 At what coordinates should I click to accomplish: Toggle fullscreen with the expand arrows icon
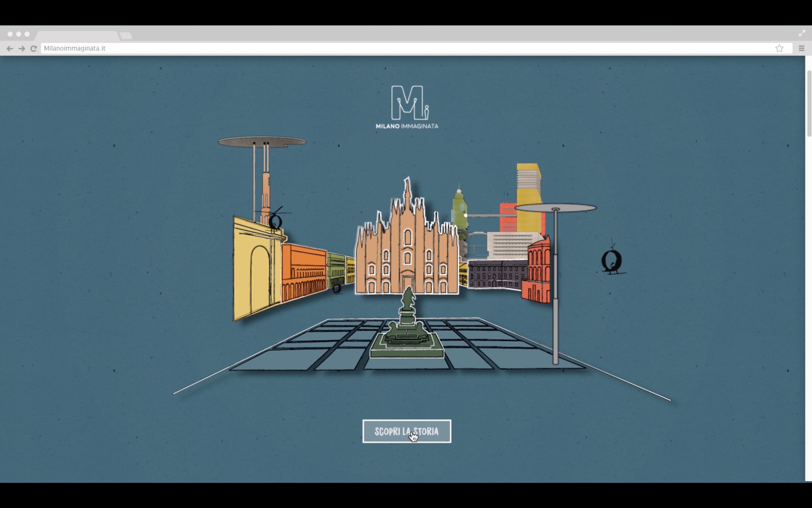click(x=802, y=33)
